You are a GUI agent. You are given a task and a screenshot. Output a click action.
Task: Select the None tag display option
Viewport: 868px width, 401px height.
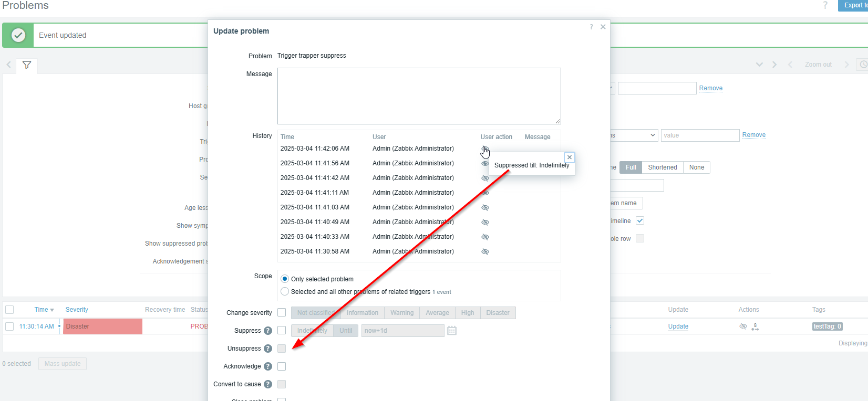[696, 167]
